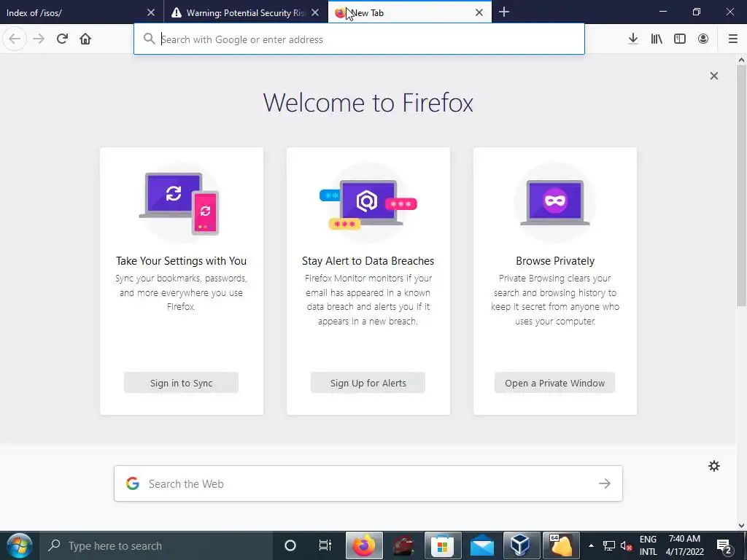The width and height of the screenshot is (747, 560).
Task: Open the Downloads panel arrow icon
Action: coord(633,39)
